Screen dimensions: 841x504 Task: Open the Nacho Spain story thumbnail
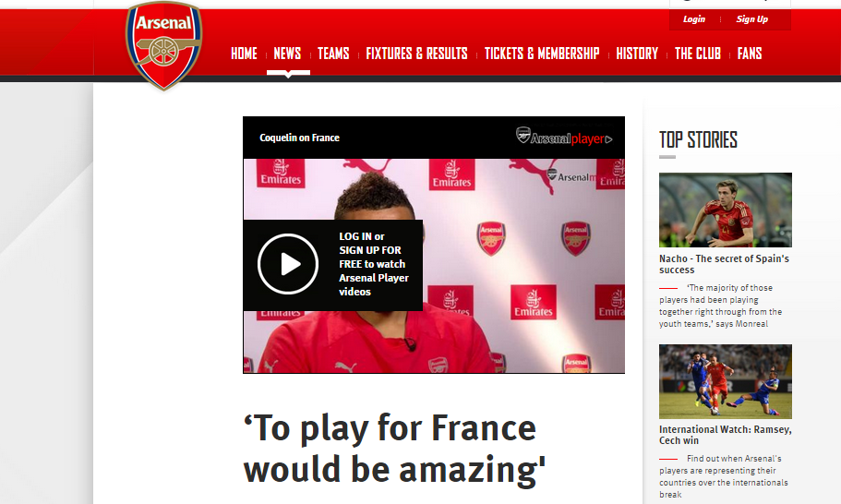click(726, 210)
